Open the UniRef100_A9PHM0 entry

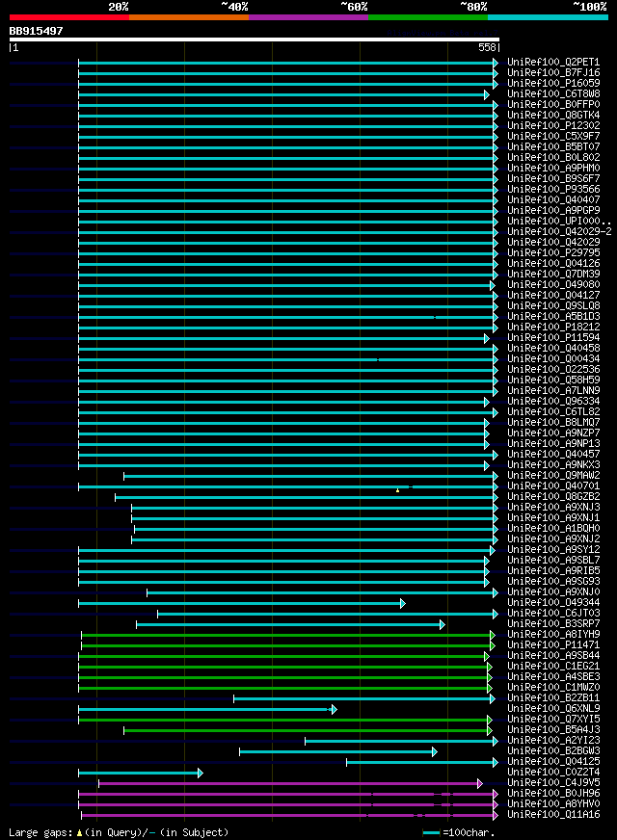[x=553, y=169]
